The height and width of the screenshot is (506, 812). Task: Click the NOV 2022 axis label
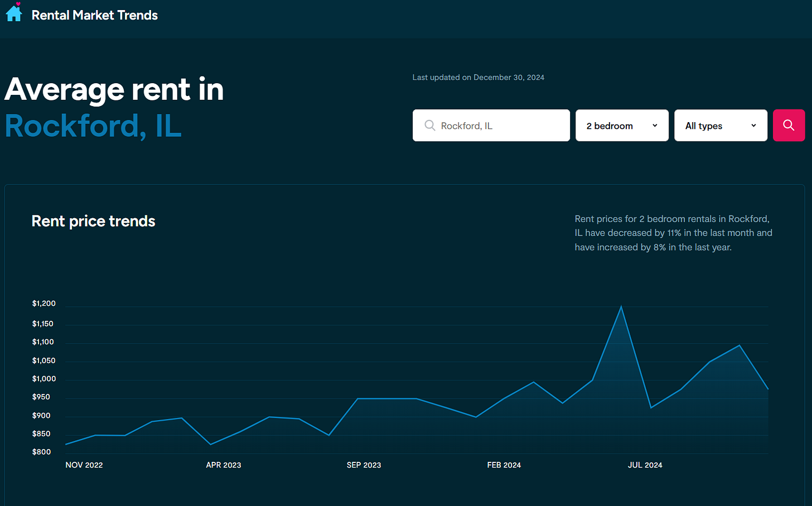[x=84, y=465]
